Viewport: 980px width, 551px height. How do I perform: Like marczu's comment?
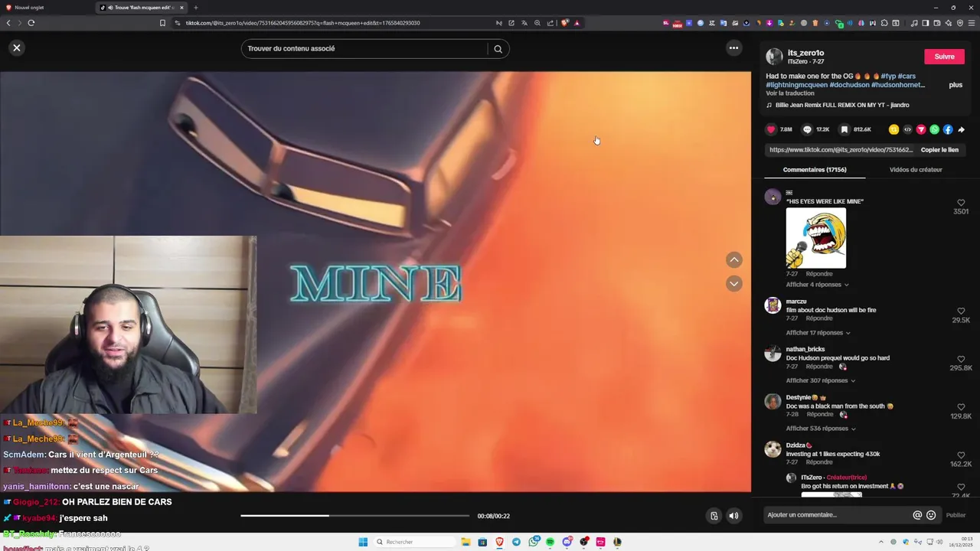tap(961, 311)
